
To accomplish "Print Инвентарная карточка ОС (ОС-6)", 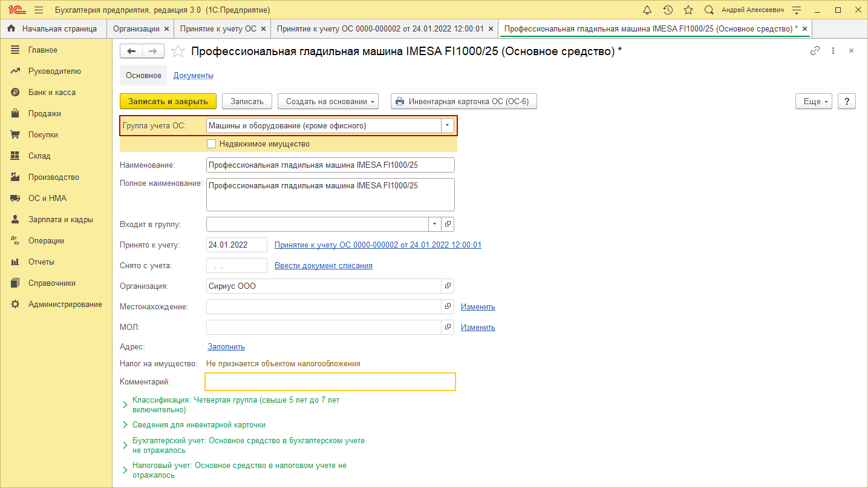I will tap(464, 101).
